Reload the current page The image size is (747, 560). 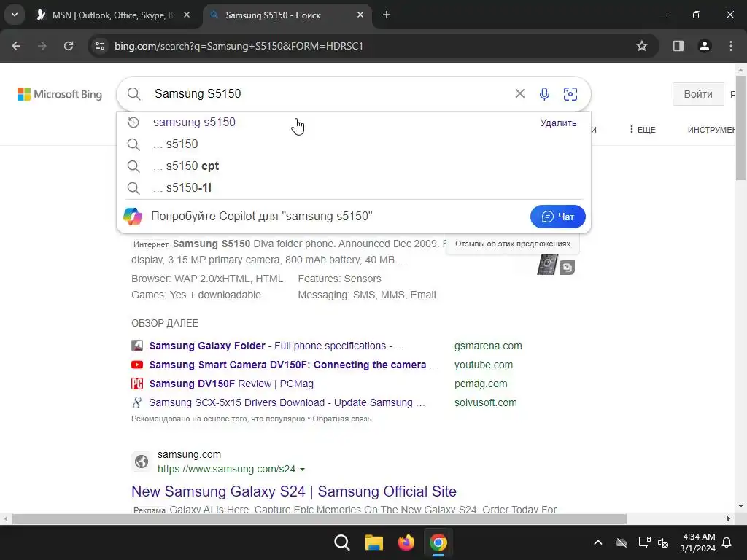tap(69, 46)
